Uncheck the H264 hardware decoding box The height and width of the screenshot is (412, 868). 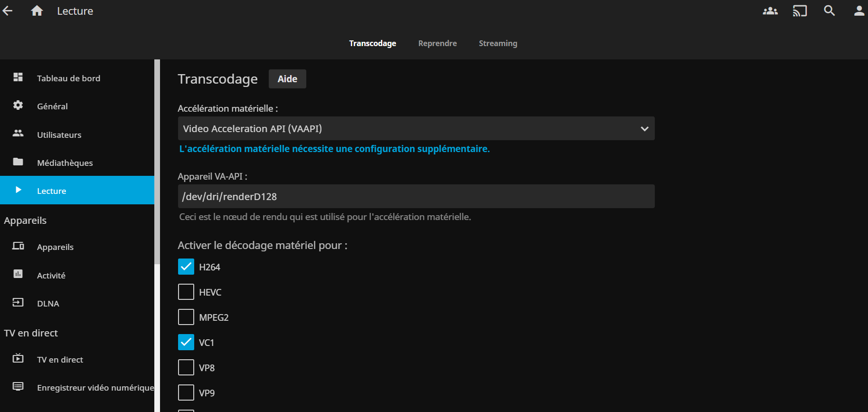click(186, 267)
